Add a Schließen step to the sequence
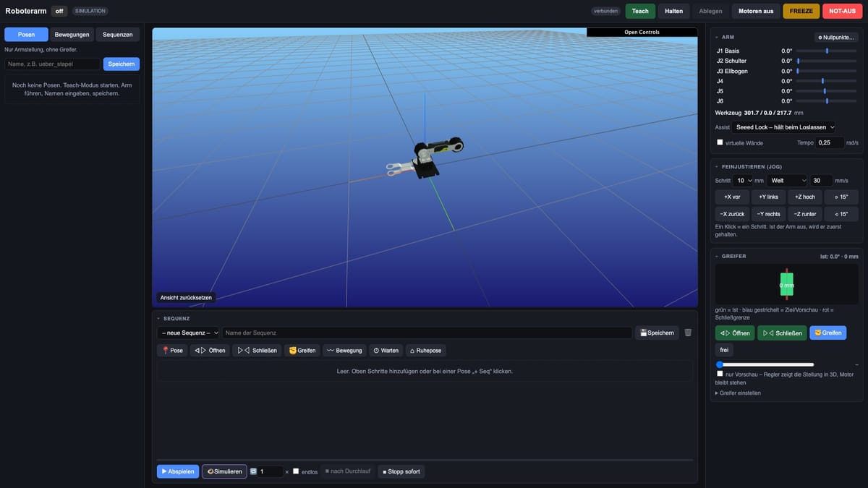 257,350
